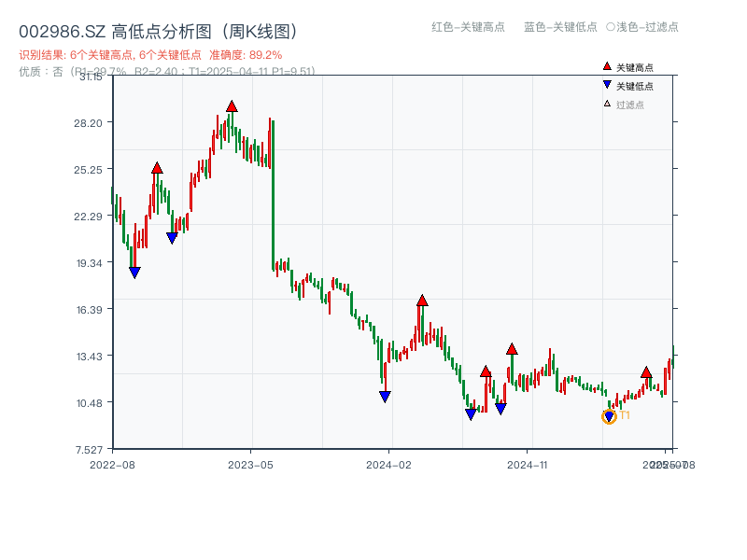The width and height of the screenshot is (747, 560).
Task: Select the circle before 浅色-过滤点
Action: [610, 27]
